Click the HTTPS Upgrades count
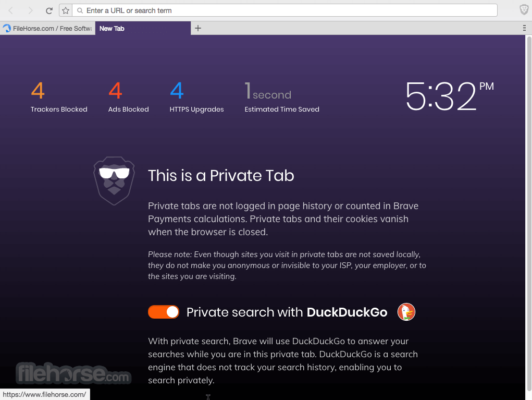532x400 pixels. pyautogui.click(x=177, y=91)
